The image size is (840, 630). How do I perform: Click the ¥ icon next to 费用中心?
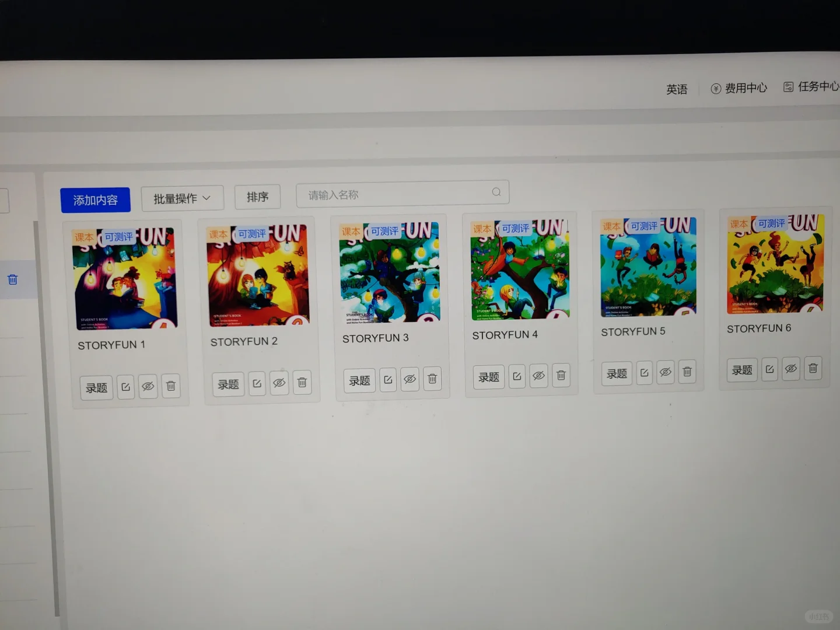[716, 88]
